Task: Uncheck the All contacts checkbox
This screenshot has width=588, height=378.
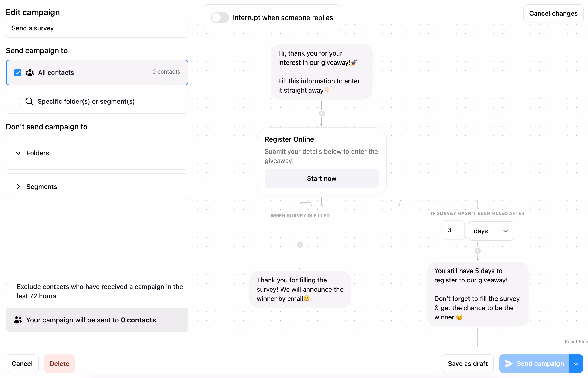Action: coord(17,73)
